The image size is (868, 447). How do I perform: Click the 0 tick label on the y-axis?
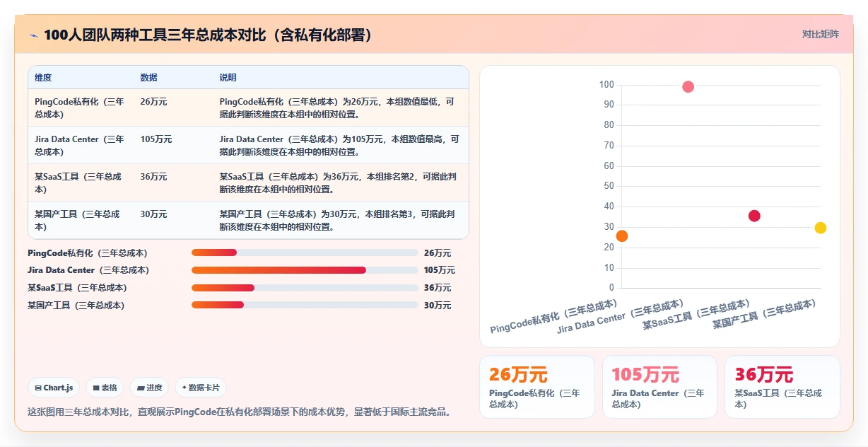[611, 288]
